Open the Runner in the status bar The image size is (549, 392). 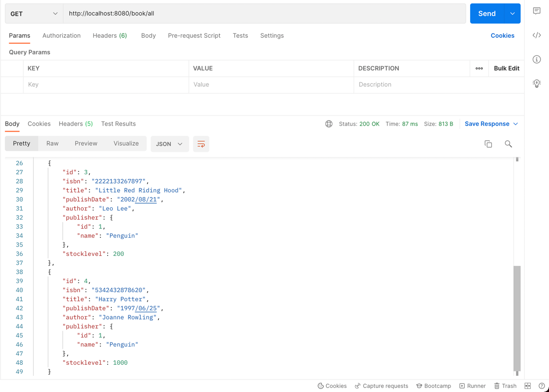coord(472,386)
